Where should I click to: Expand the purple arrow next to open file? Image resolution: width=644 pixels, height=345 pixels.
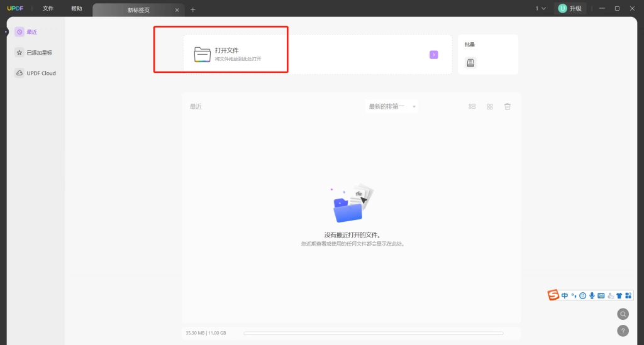tap(434, 55)
